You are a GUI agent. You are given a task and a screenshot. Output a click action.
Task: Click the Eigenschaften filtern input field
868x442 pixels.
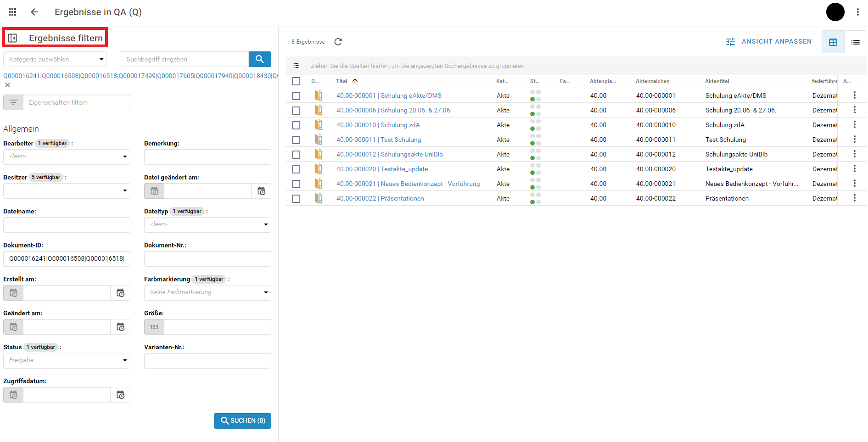coord(76,102)
